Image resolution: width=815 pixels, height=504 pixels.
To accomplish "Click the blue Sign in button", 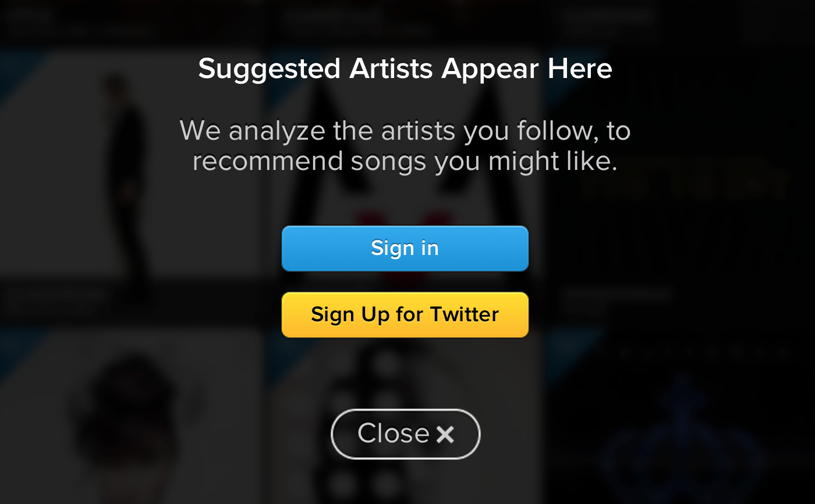I will (405, 249).
